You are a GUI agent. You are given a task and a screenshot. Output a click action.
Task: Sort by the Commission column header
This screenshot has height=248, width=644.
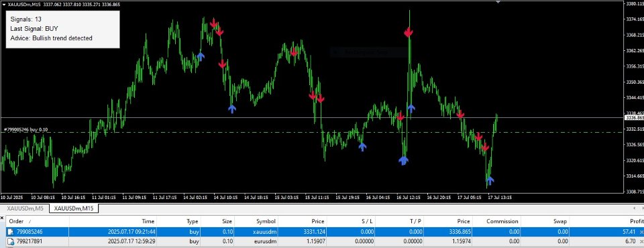496,221
